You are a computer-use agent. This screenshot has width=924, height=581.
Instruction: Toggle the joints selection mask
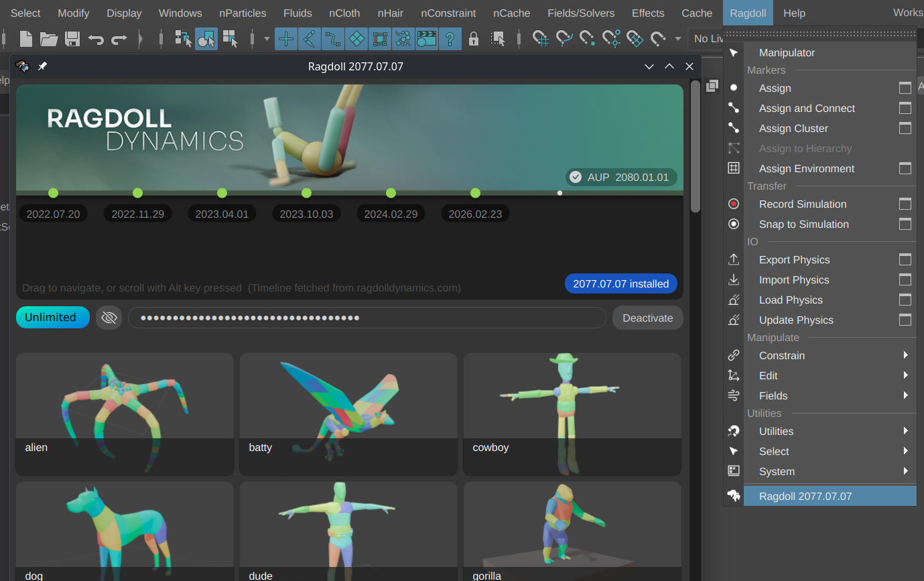tap(310, 39)
